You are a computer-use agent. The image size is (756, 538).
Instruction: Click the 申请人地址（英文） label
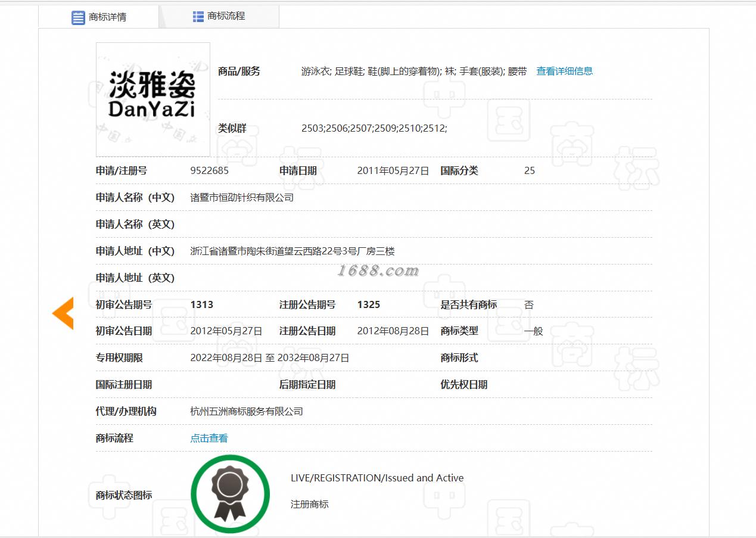coord(135,278)
